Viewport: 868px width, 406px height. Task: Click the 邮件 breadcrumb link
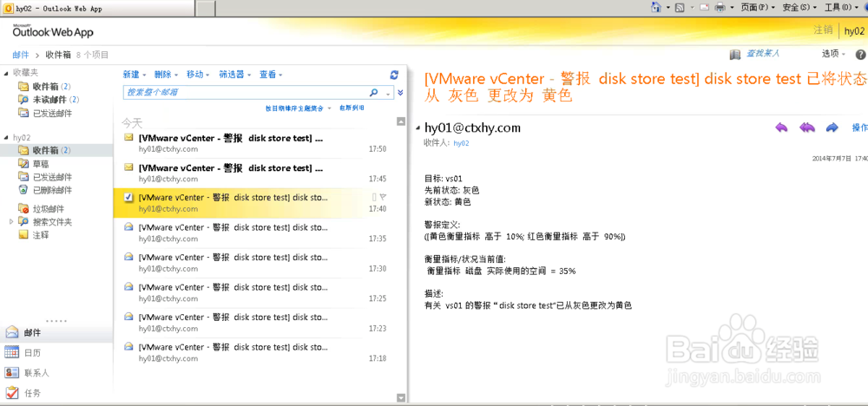(21, 55)
